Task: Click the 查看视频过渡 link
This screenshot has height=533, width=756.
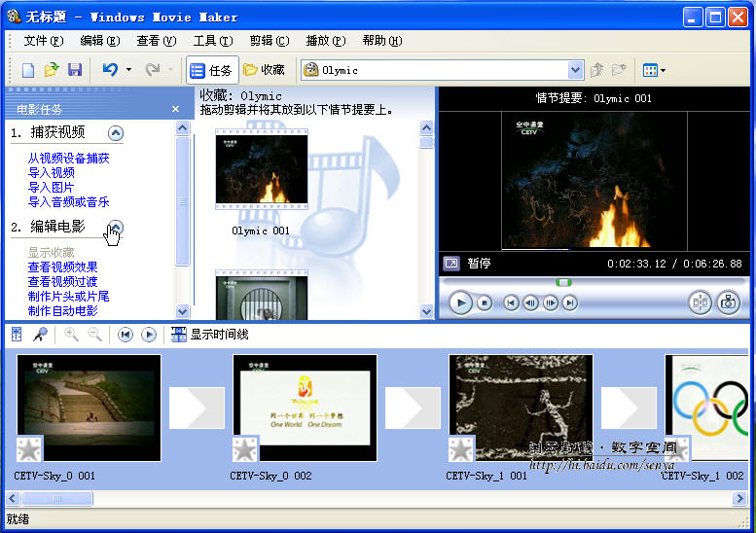Action: tap(62, 281)
